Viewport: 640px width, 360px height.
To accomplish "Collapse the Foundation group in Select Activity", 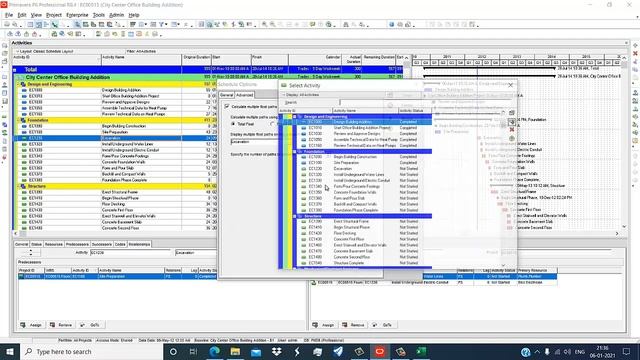I will coord(295,151).
